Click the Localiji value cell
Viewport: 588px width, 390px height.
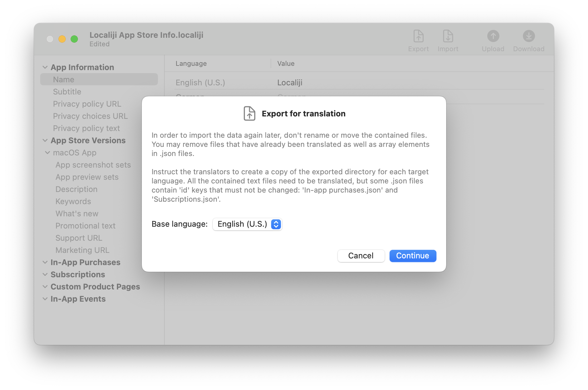point(290,83)
